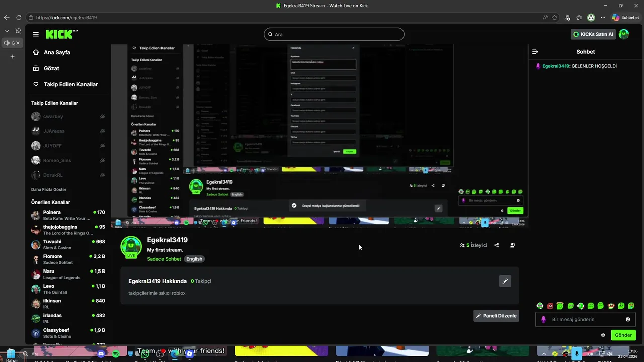Screen dimensions: 644x362
Task: Open recommended channel Levo
Action: tap(68, 289)
